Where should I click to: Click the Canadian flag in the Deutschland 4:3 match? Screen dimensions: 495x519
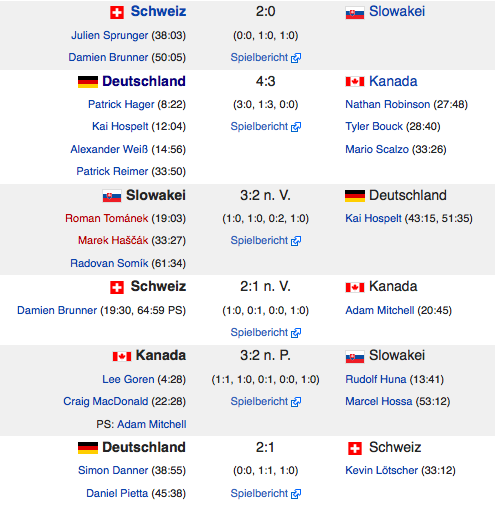[355, 82]
